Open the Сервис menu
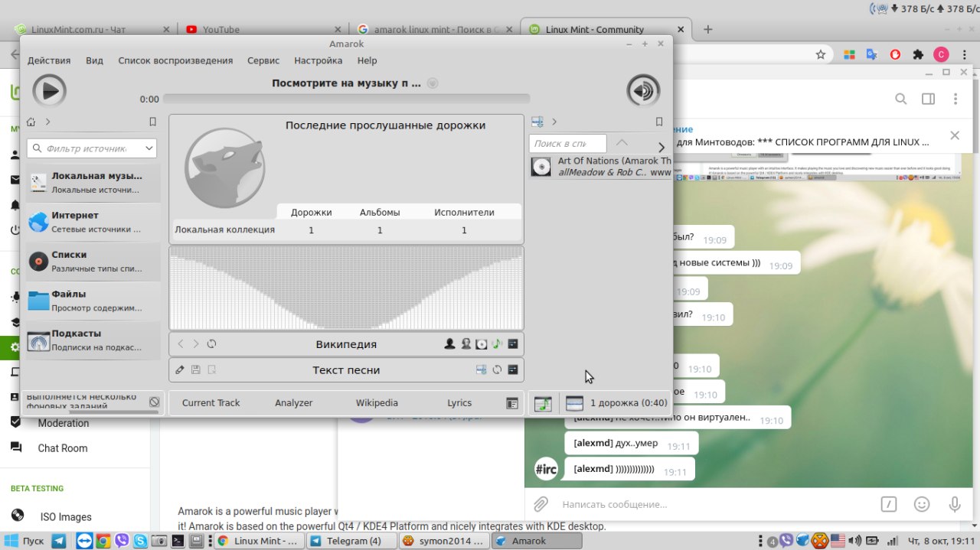 (x=263, y=60)
